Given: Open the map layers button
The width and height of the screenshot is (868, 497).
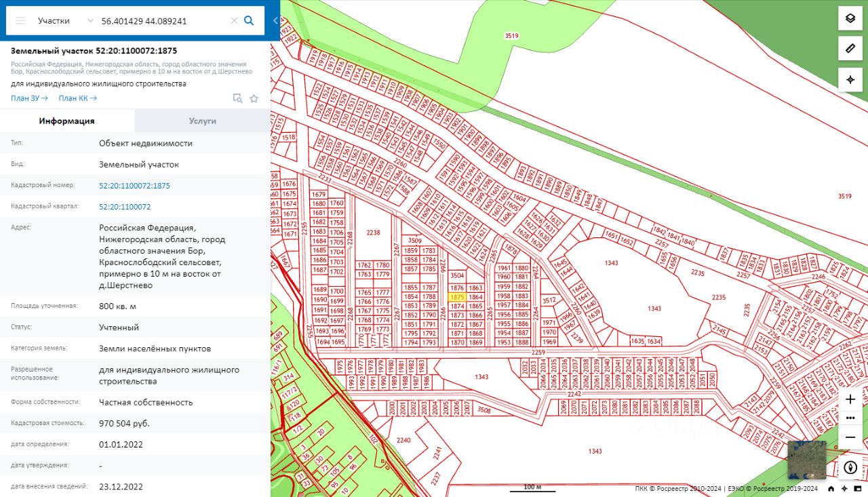Looking at the screenshot, I should tap(850, 18).
